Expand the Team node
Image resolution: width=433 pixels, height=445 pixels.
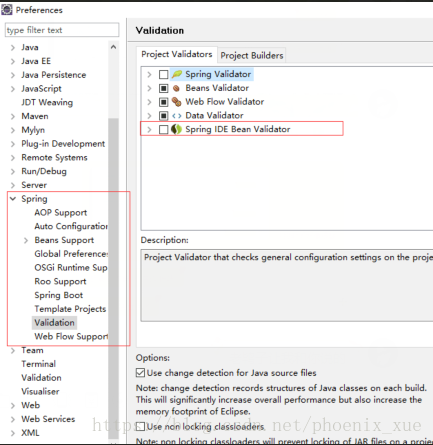click(13, 350)
